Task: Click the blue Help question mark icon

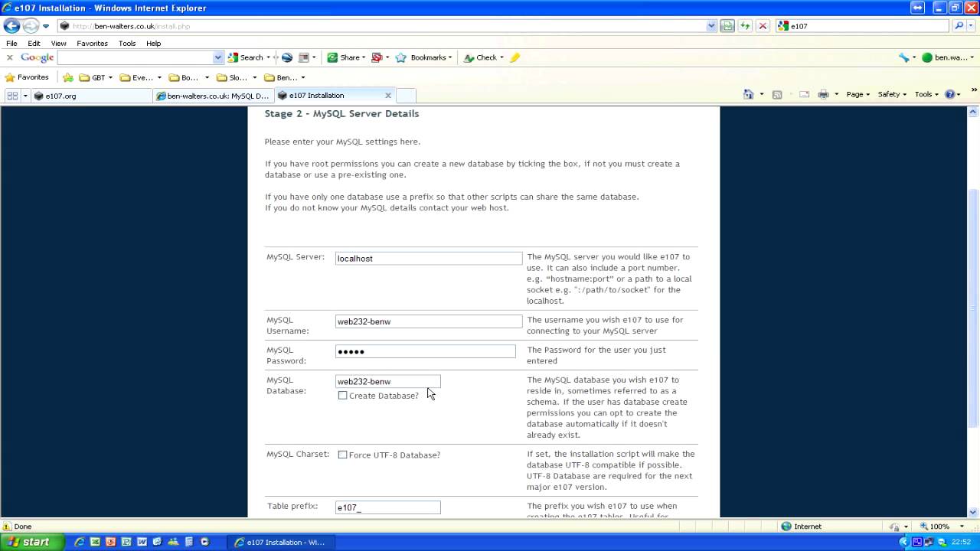Action: 950,94
